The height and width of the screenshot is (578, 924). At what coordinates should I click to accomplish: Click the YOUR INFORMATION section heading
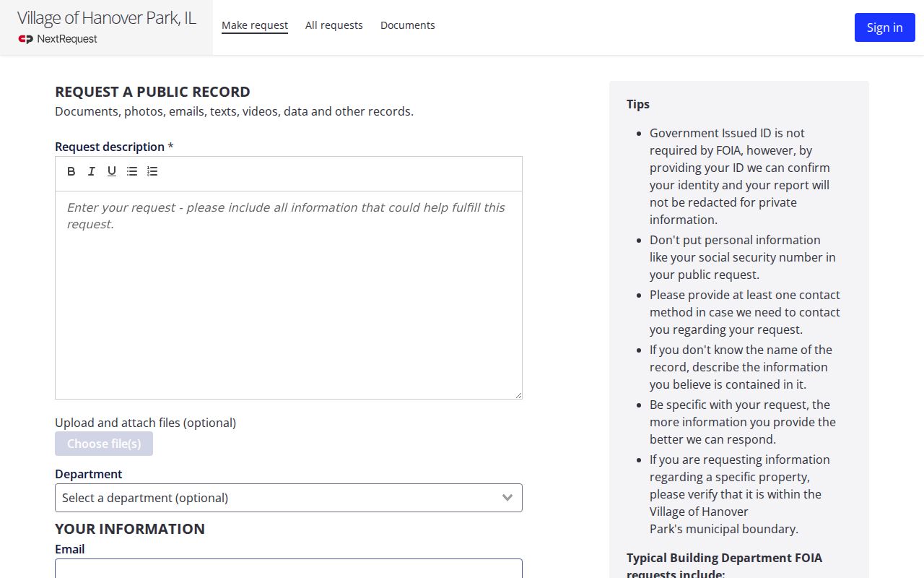click(x=130, y=529)
